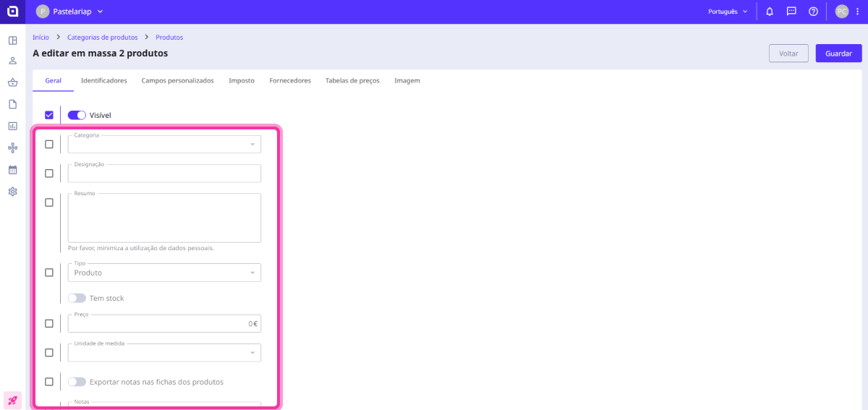The image size is (868, 410).
Task: Click the pink rocket icon at the bottom of the sidebar
Action: click(12, 400)
